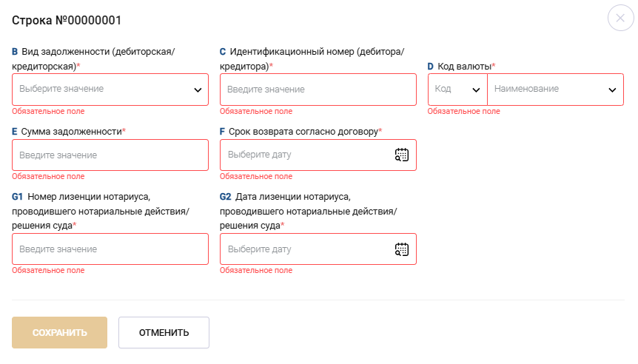Click the Наименование placeholder in currency field

(x=526, y=89)
